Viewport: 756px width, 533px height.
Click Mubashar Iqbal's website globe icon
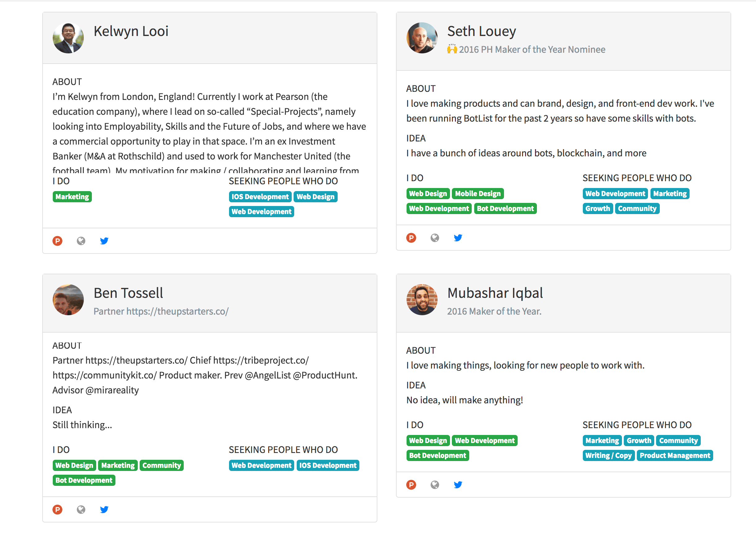pos(434,485)
